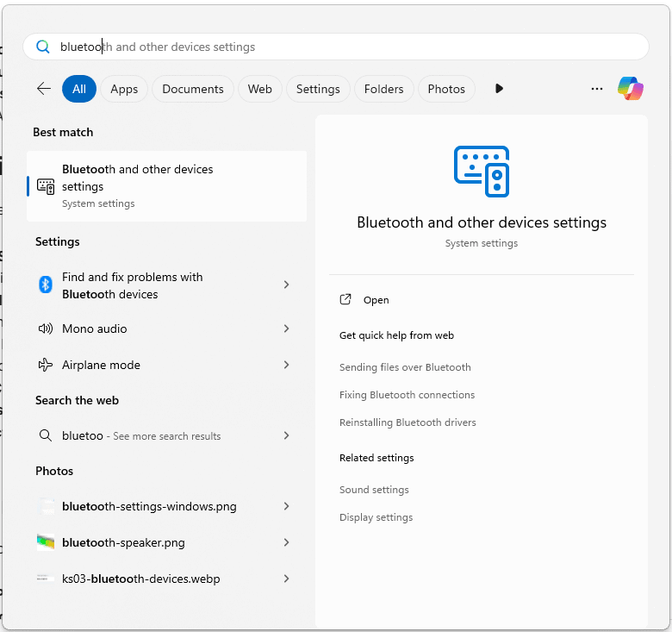The width and height of the screenshot is (672, 632).
Task: Expand the Airplane mode result chevron
Action: tap(286, 365)
